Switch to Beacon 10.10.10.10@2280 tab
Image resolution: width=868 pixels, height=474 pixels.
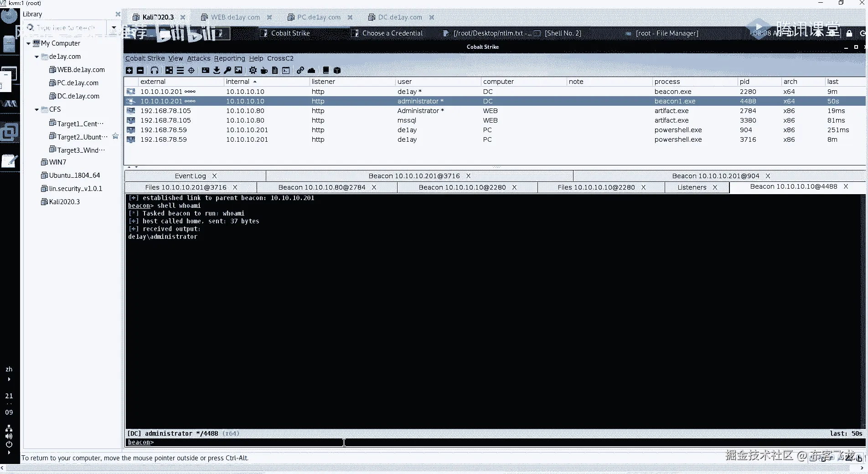(x=462, y=187)
